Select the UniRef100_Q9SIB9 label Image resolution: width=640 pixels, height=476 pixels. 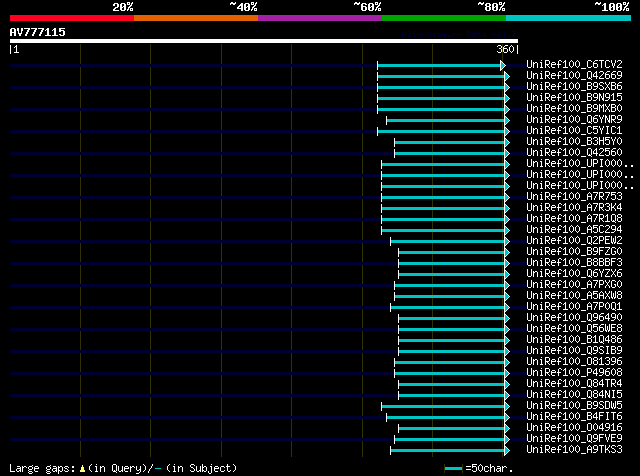point(574,351)
